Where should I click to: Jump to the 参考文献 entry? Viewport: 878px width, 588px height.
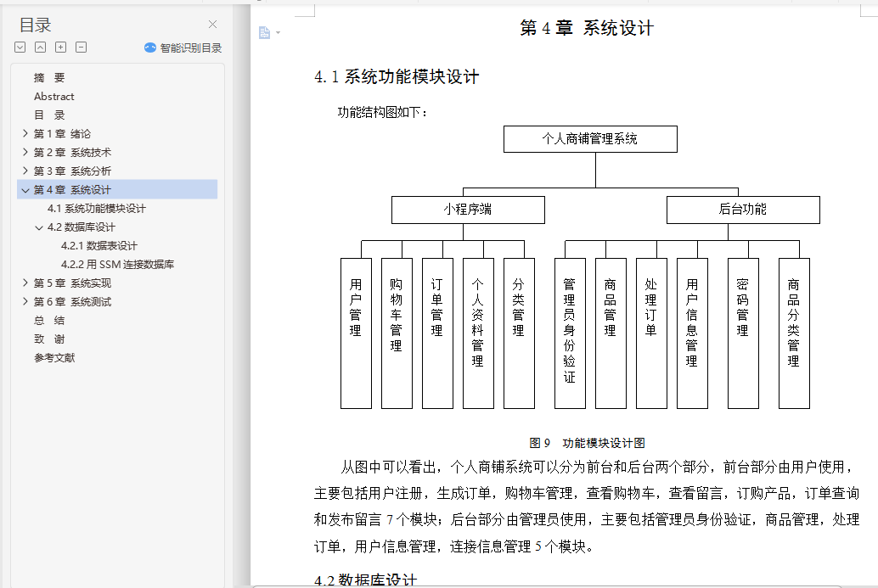coord(54,357)
